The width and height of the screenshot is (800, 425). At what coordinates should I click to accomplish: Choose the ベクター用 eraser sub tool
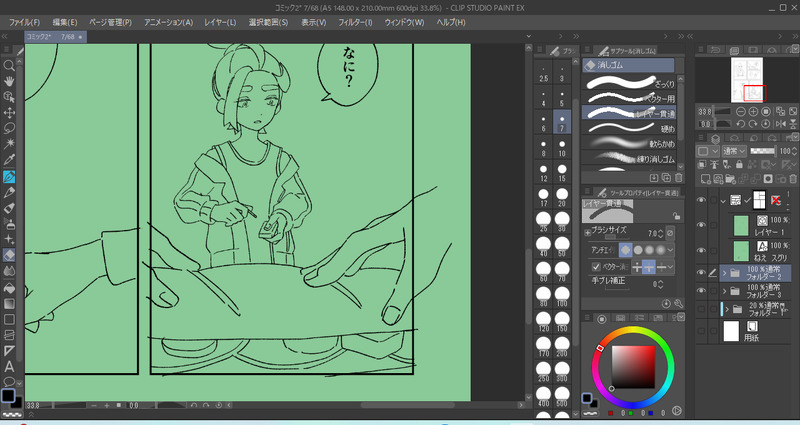[x=629, y=97]
